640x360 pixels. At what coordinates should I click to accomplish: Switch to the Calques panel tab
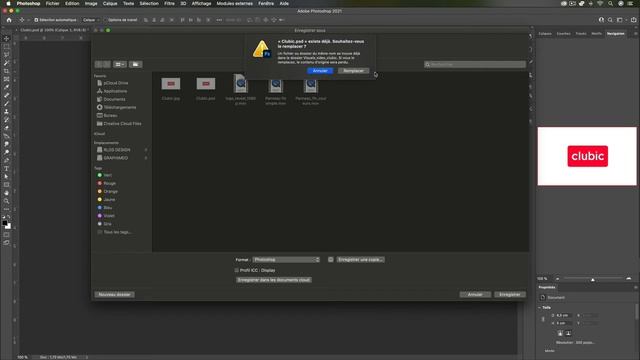[x=545, y=33]
